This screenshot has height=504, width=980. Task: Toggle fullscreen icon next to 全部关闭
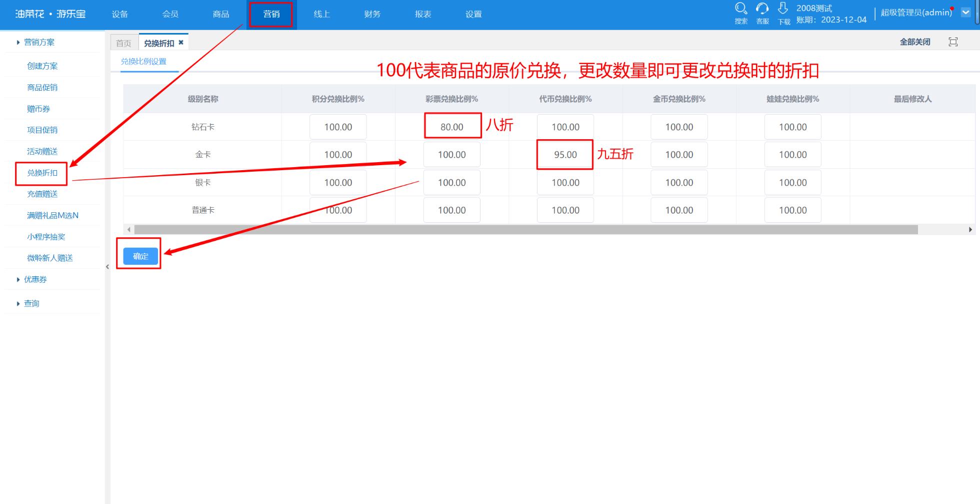click(x=953, y=42)
